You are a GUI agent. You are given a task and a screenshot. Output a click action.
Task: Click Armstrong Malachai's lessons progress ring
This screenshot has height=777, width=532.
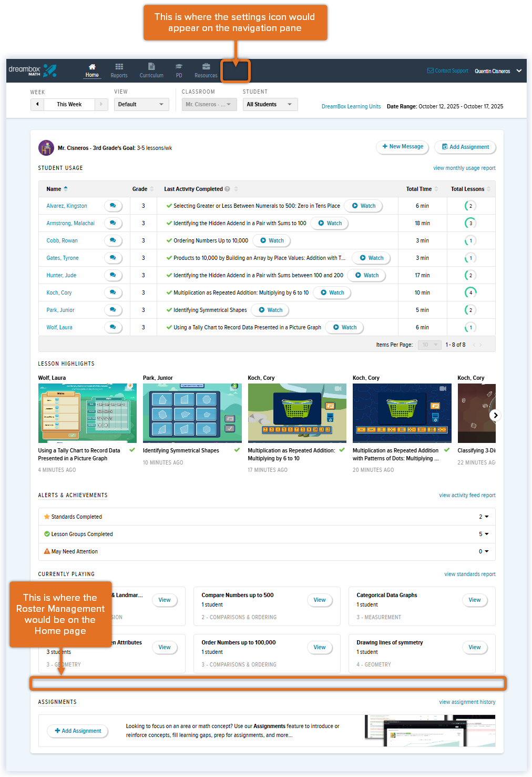tap(470, 223)
